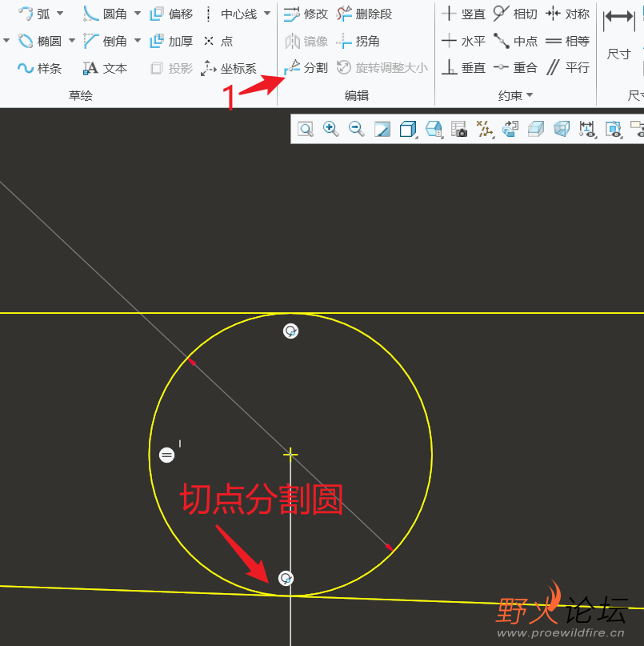Expand the Fillet (圆角) options arrow
This screenshot has width=644, height=646.
[x=138, y=14]
